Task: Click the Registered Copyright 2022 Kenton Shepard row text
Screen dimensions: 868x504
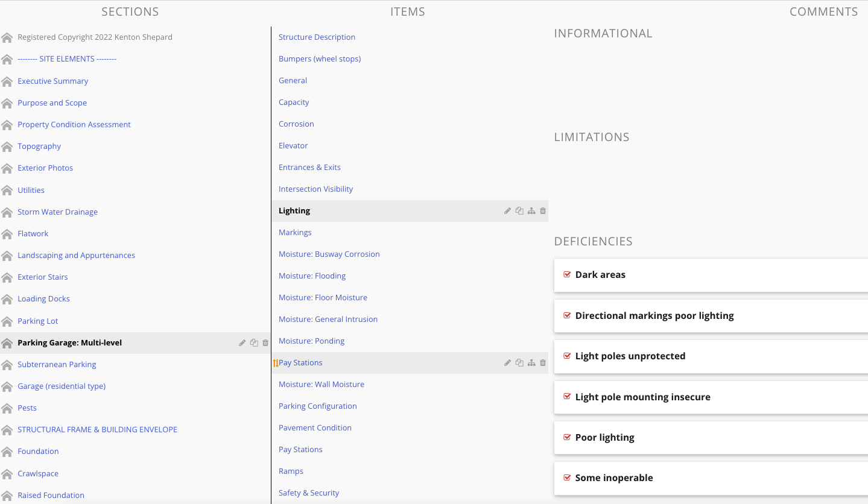Action: coord(95,37)
